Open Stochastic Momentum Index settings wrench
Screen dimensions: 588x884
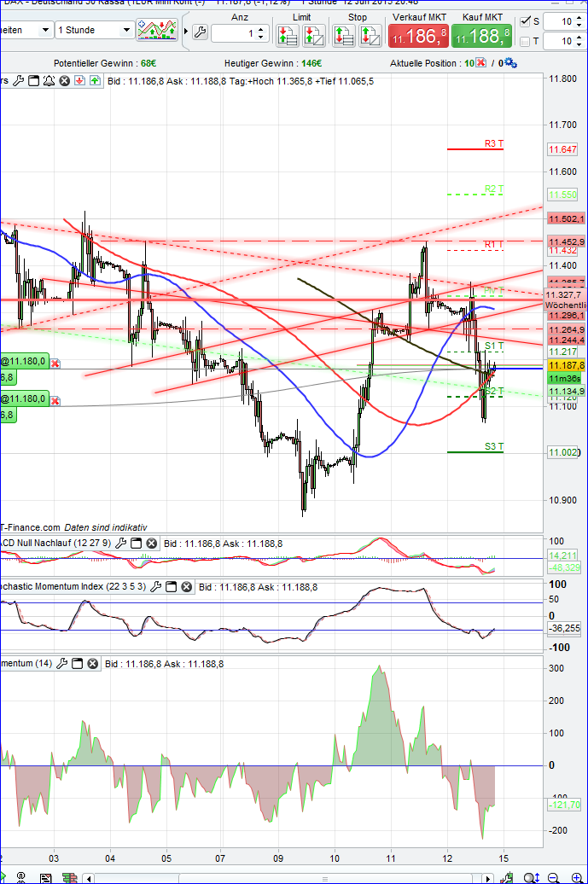coord(155,587)
